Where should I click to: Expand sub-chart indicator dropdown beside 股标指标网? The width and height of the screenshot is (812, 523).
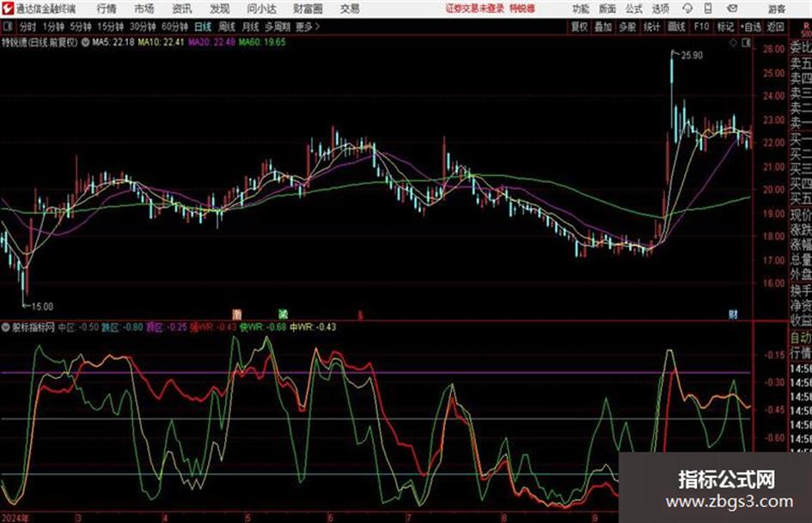(6, 327)
